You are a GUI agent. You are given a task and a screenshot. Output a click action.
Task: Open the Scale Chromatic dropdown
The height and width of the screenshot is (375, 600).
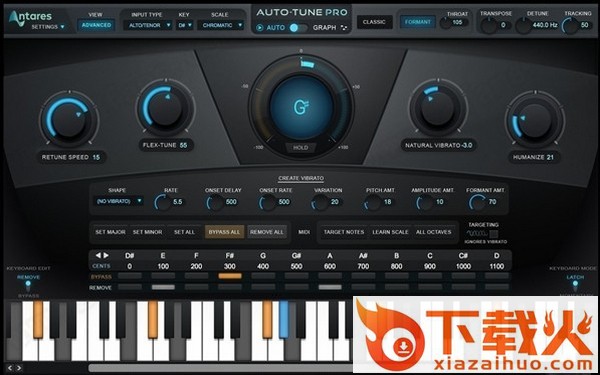[x=221, y=25]
